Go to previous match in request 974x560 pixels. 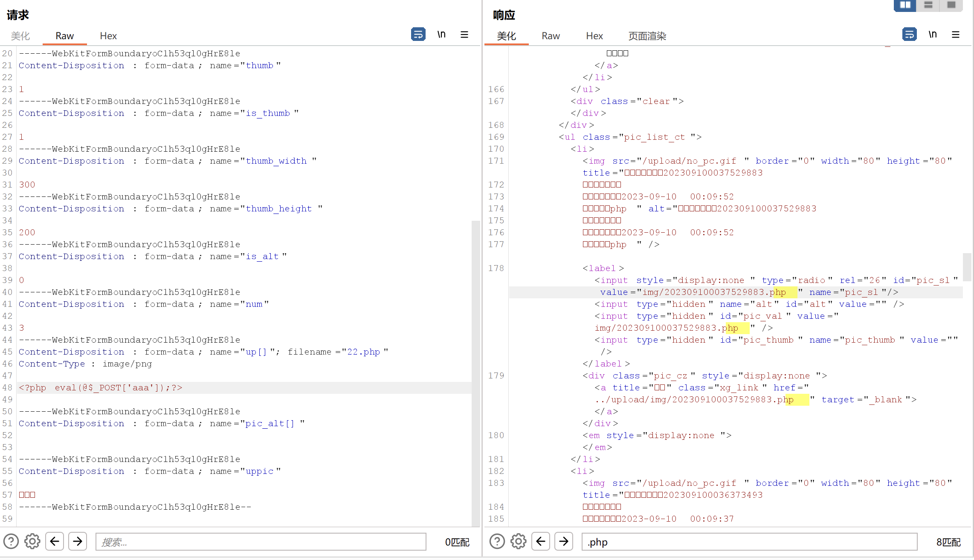click(x=55, y=542)
